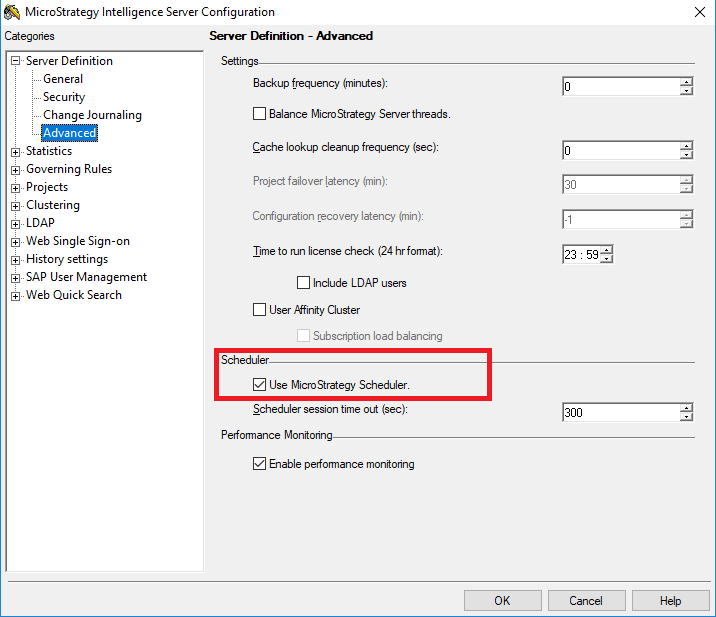Click the MicroStrategy title bar icon
Viewport: 716px width, 617px height.
click(11, 12)
